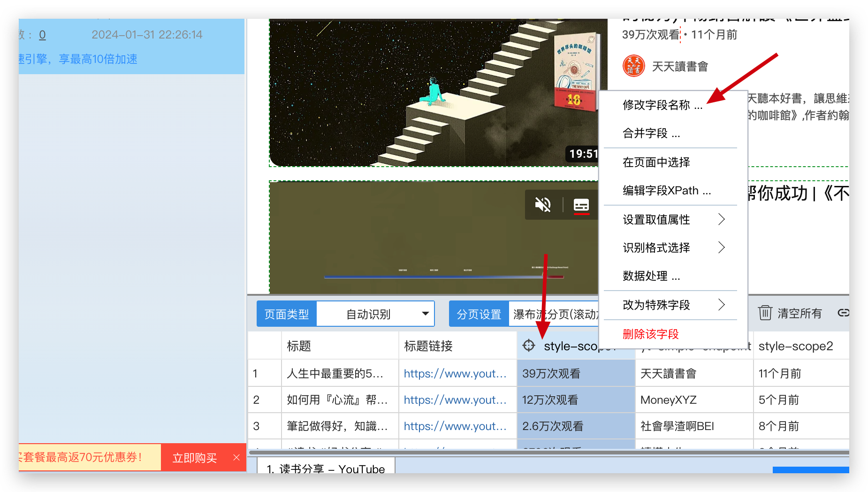Screen dimensions: 868x492
Task: Select the 标题 column header
Action: (x=340, y=346)
